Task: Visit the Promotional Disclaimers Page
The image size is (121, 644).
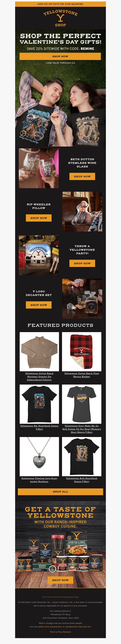Action: click(x=60, y=597)
